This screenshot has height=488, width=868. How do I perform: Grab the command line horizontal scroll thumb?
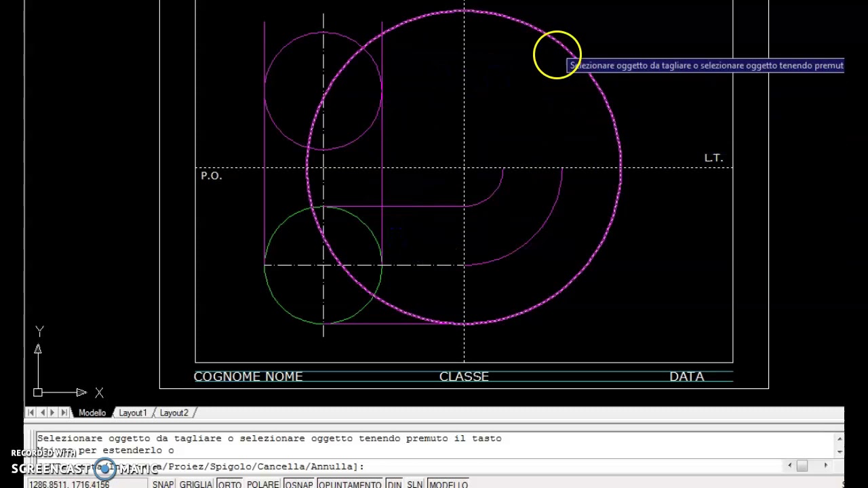pos(802,466)
